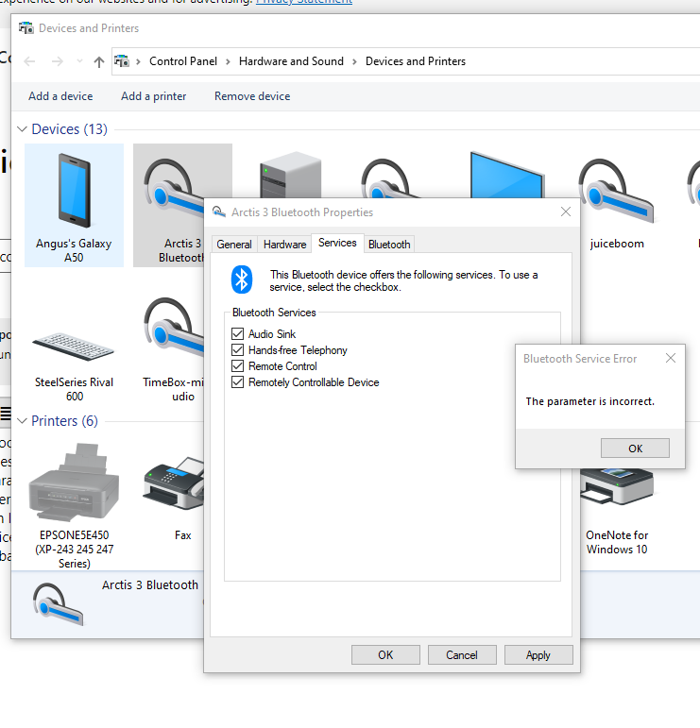Click Devices and Printers breadcrumb
The image size is (700, 728).
(x=416, y=61)
